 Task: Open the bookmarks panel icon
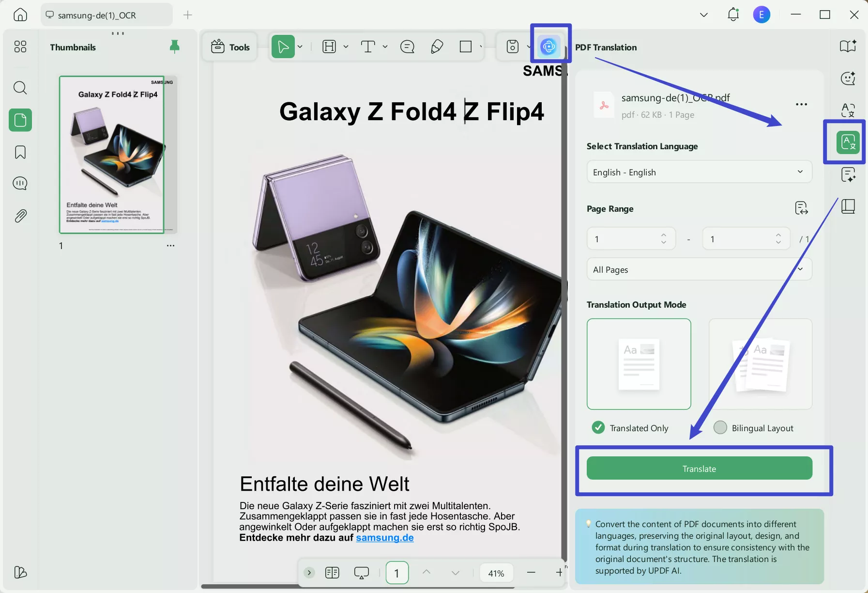20,152
